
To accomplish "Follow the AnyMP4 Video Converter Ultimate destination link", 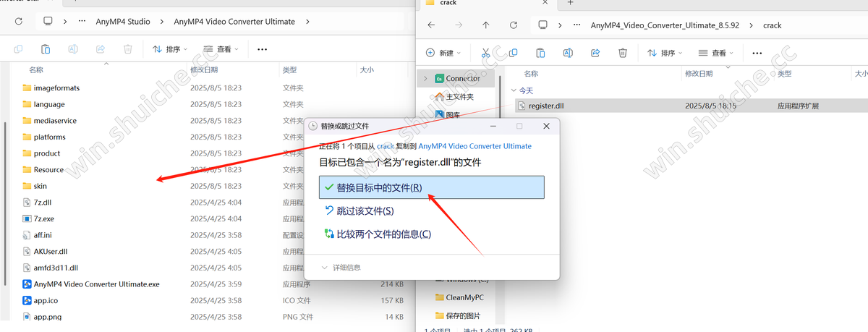I will pos(475,146).
